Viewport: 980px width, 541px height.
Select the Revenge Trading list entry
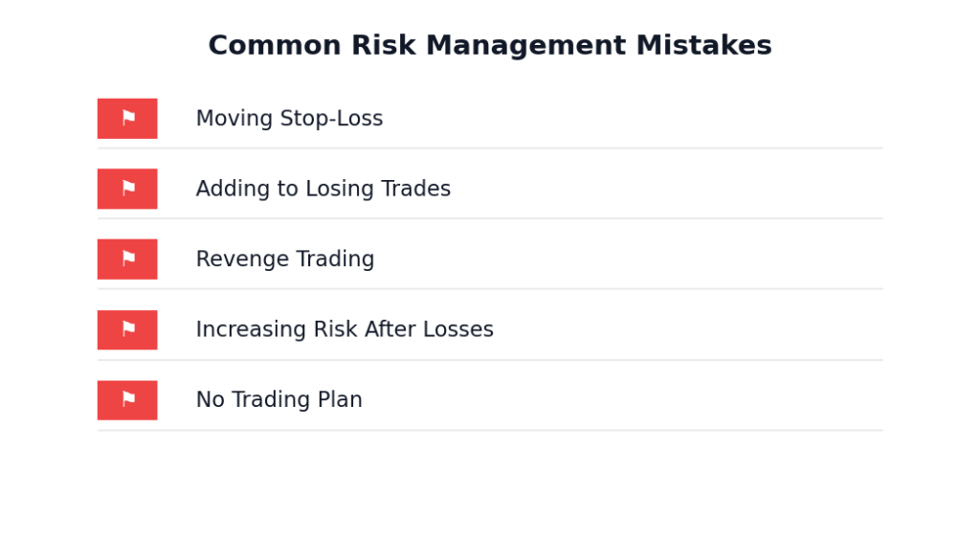point(284,259)
